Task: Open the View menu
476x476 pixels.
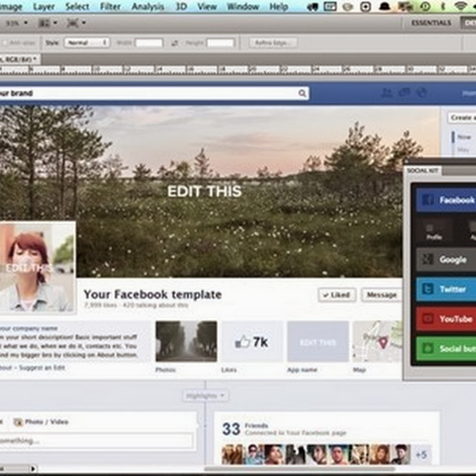Action: pos(206,7)
